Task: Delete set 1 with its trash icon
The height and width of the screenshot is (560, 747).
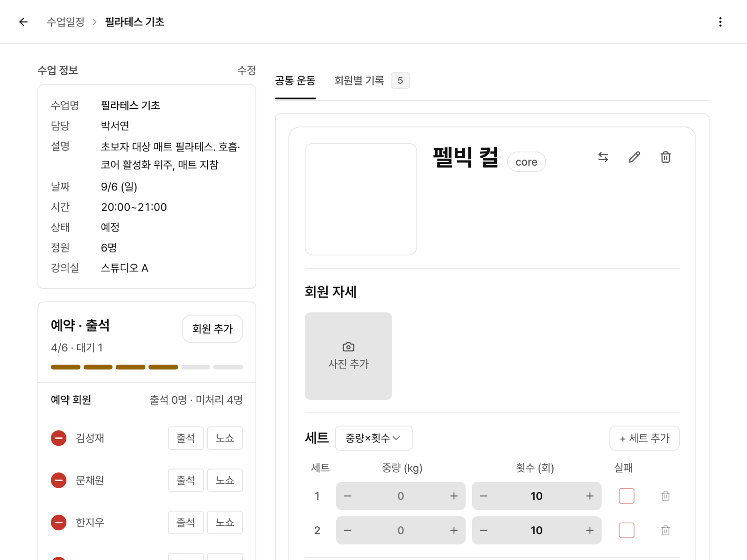Action: pyautogui.click(x=665, y=496)
